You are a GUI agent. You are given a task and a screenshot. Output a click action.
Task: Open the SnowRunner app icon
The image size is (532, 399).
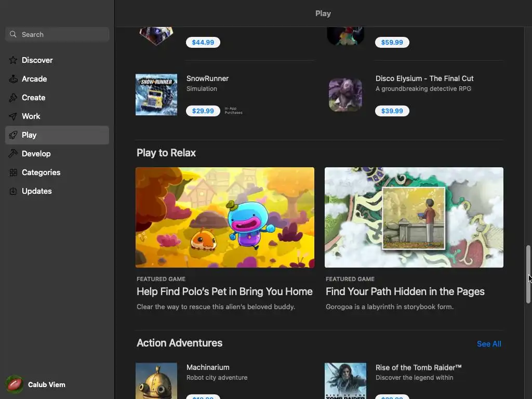(156, 95)
